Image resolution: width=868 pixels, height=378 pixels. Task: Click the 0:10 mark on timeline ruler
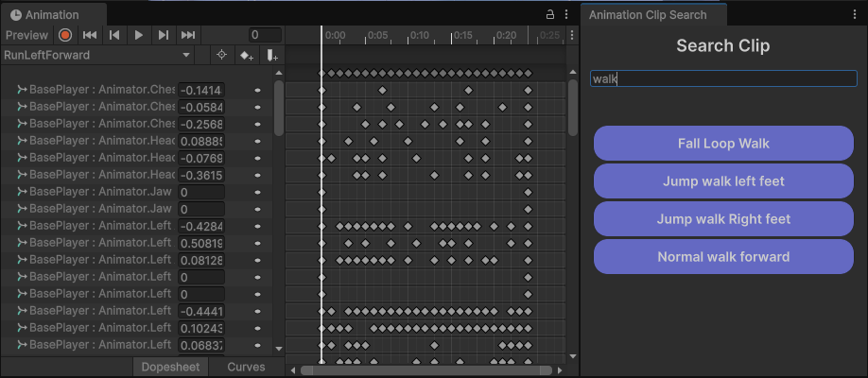420,35
